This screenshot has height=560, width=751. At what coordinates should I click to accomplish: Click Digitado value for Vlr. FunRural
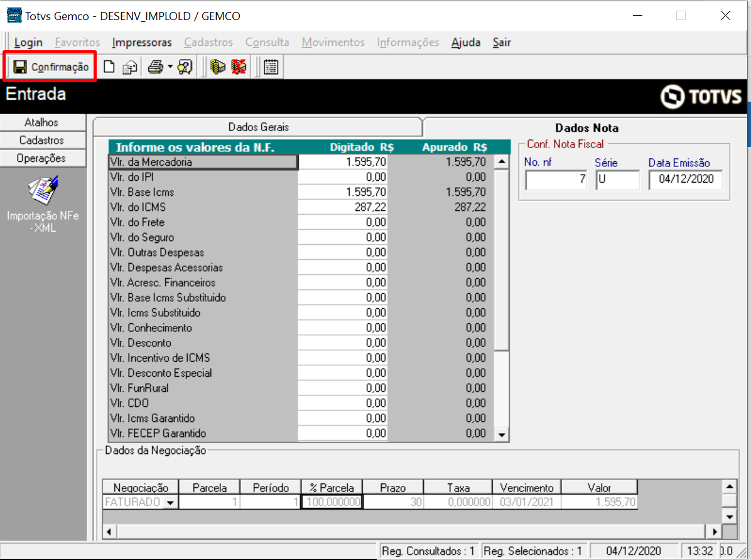tap(342, 388)
